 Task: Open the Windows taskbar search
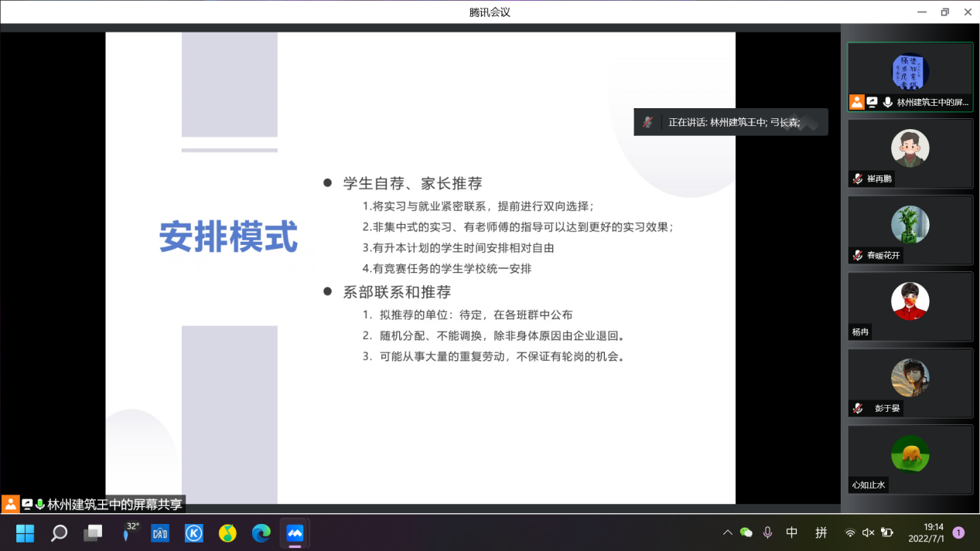pyautogui.click(x=59, y=533)
